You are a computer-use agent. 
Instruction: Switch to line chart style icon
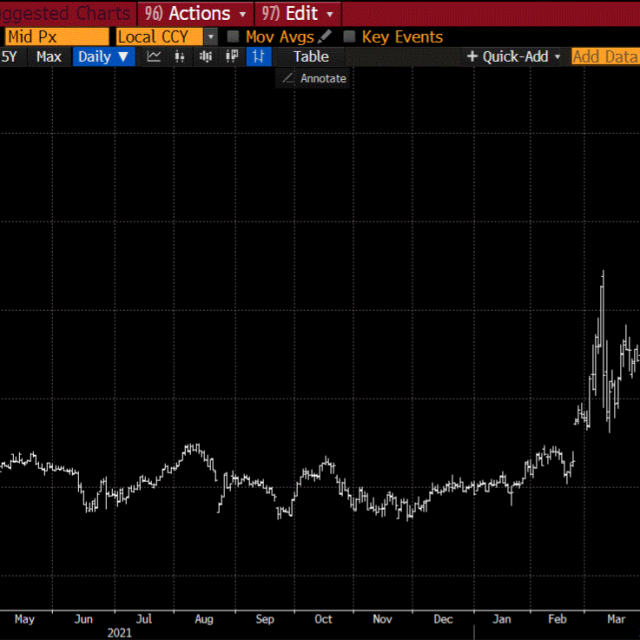point(153,57)
